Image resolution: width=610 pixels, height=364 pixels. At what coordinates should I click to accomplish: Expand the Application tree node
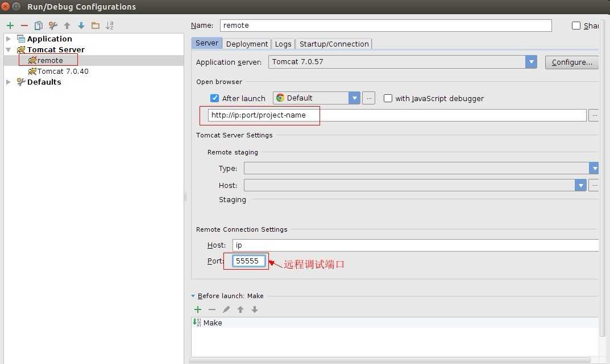click(x=8, y=39)
